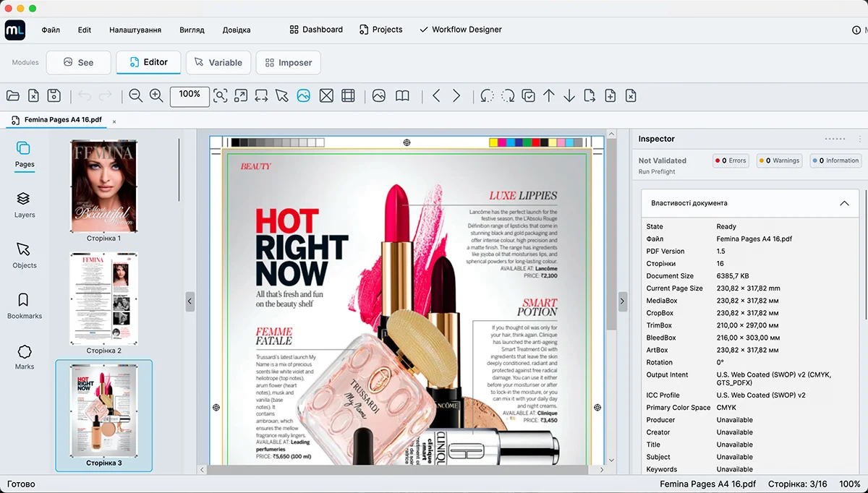
Task: Go to next page with right chevron
Action: pyautogui.click(x=456, y=95)
